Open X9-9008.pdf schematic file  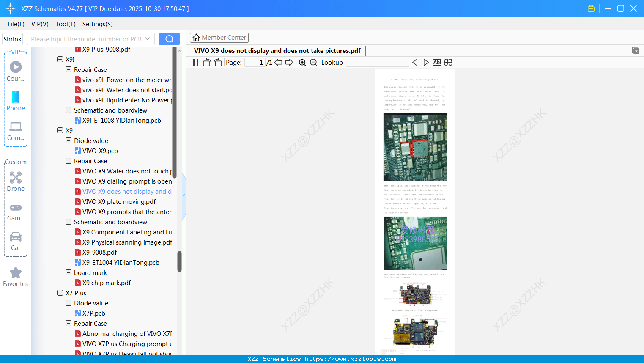click(96, 253)
